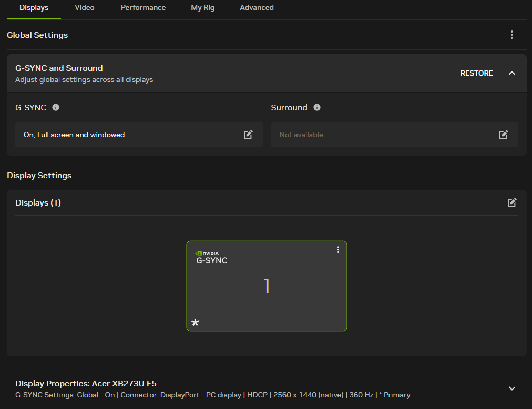Click the 'Surround' label
532x409 pixels.
[x=289, y=108]
